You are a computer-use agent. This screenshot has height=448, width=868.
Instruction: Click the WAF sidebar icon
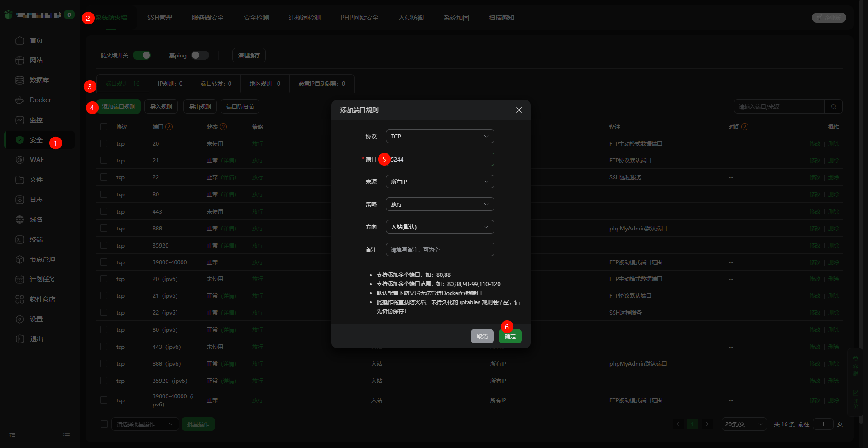tap(19, 160)
